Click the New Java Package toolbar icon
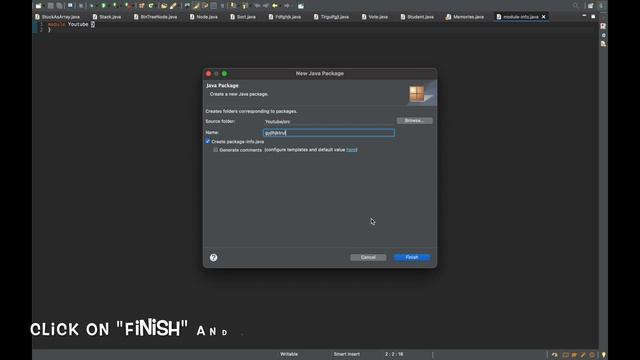 (142, 6)
